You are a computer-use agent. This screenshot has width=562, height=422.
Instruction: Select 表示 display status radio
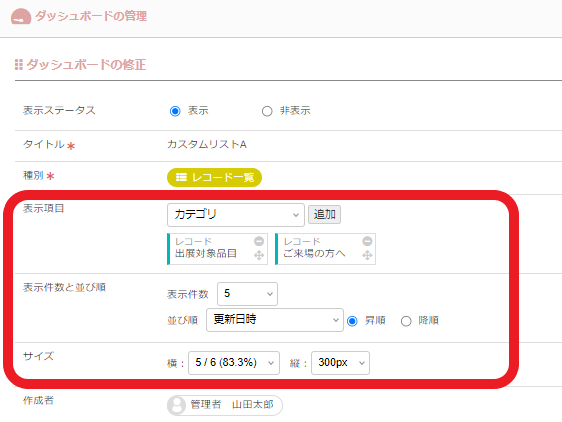(175, 111)
